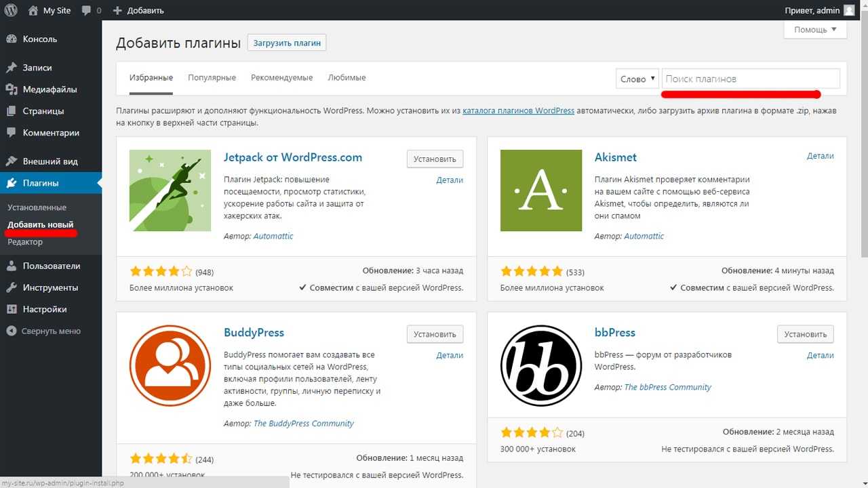Image resolution: width=868 pixels, height=488 pixels.
Task: Select Добавить новый submenu item
Action: (41, 224)
